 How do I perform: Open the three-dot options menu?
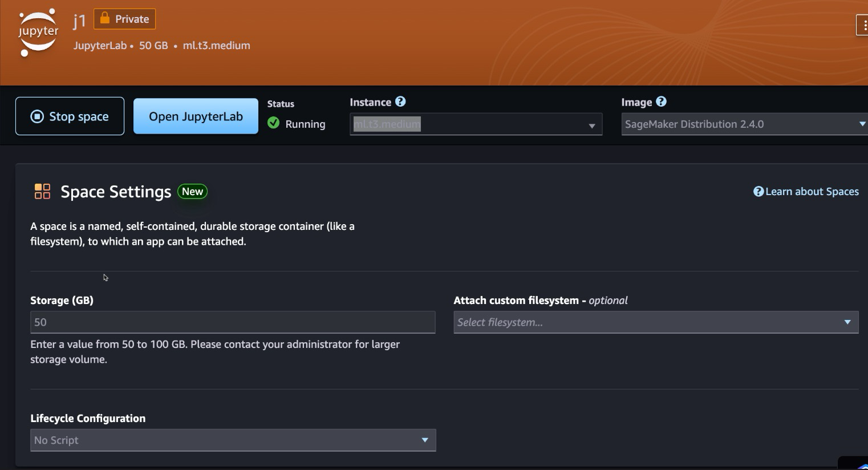[863, 26]
